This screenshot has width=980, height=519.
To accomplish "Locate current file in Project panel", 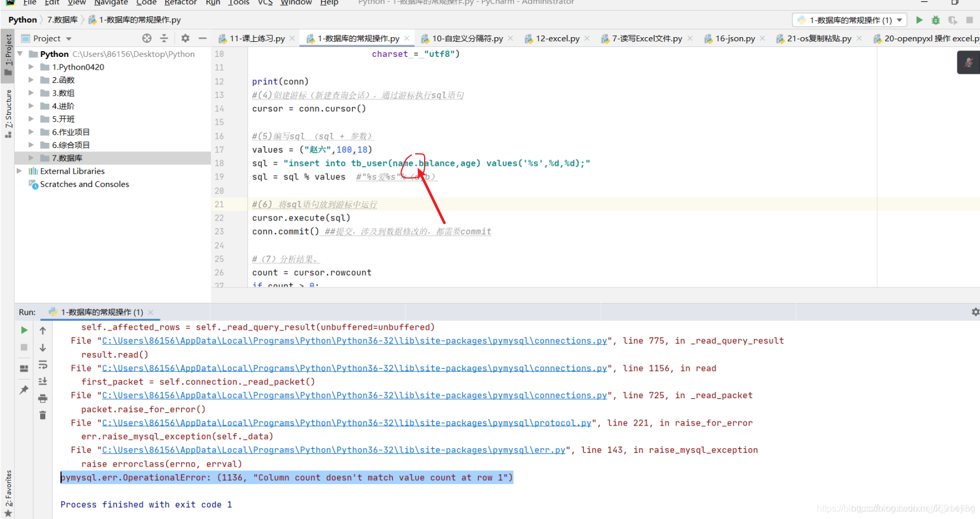I will [x=147, y=38].
